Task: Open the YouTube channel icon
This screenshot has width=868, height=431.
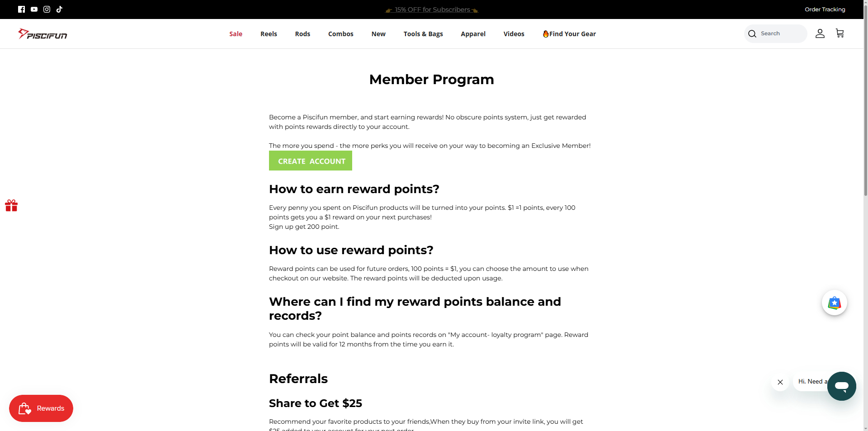Action: [34, 9]
